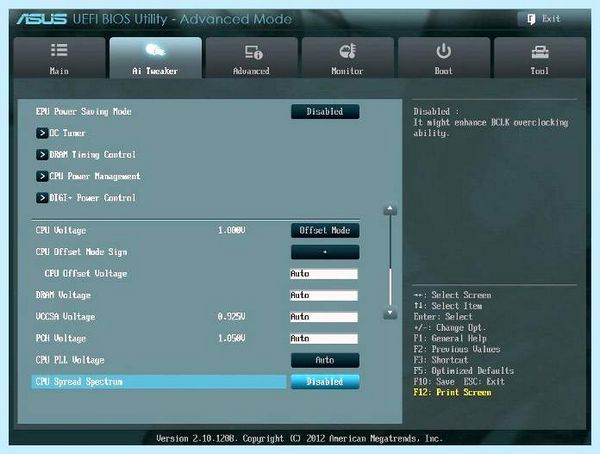600x454 pixels.
Task: Open the Main tab
Action: point(59,58)
